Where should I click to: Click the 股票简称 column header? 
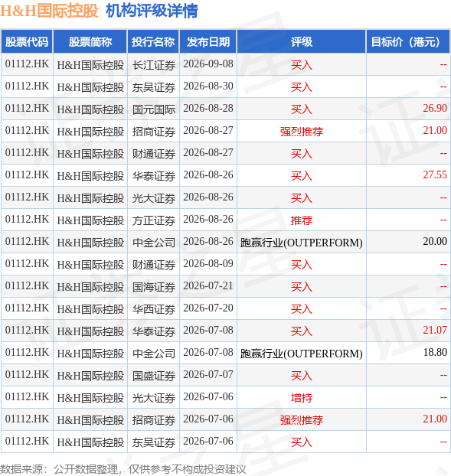pyautogui.click(x=90, y=41)
